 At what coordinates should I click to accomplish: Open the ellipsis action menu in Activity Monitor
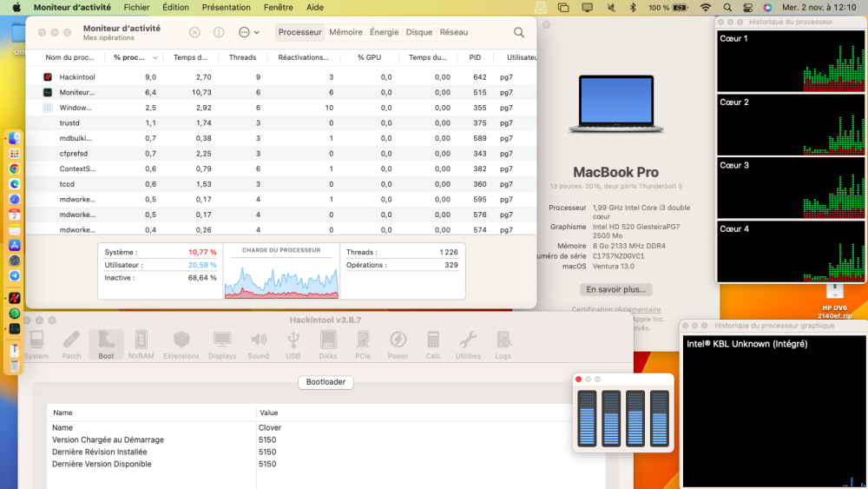pos(248,32)
